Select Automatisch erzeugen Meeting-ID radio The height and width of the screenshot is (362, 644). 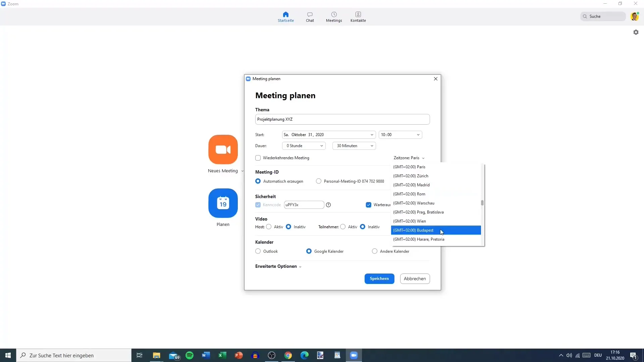(258, 181)
